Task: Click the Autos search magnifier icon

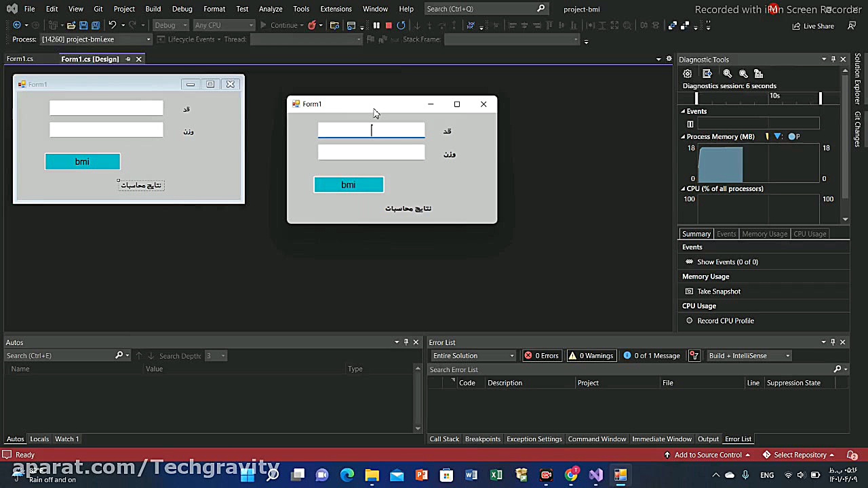Action: coord(119,355)
